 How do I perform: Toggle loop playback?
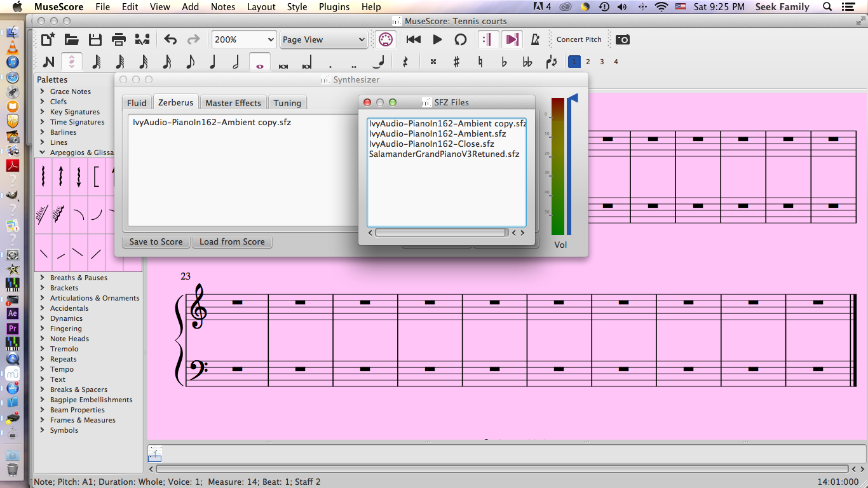[461, 39]
